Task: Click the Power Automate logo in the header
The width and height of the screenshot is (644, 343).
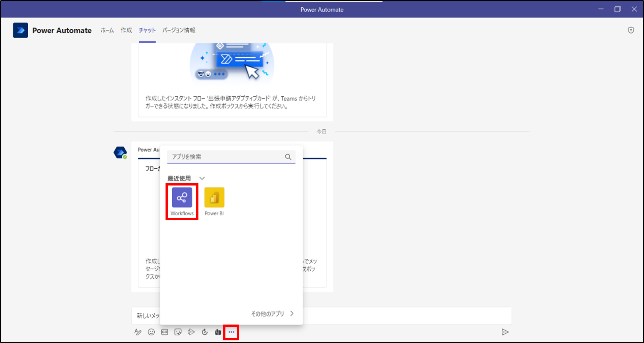Action: (x=20, y=30)
